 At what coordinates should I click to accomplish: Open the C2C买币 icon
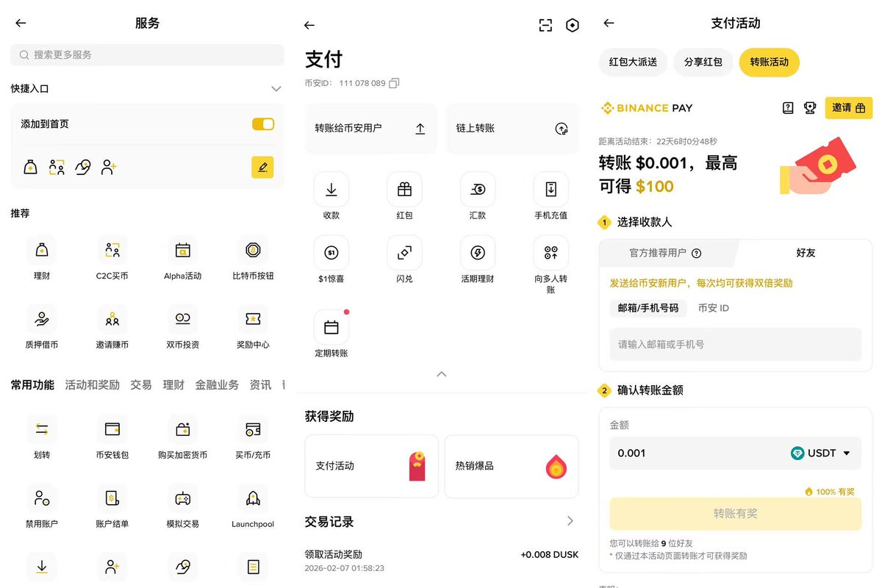pos(112,251)
